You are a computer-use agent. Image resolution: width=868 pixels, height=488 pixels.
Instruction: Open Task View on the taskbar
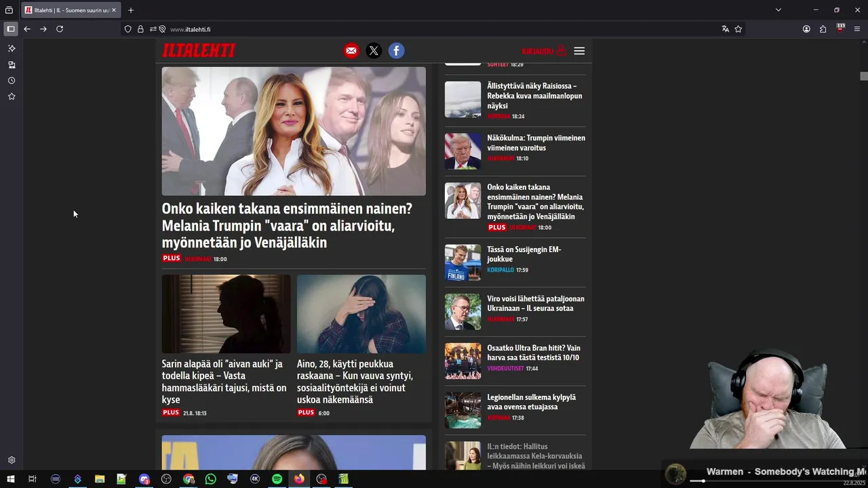[x=32, y=479]
